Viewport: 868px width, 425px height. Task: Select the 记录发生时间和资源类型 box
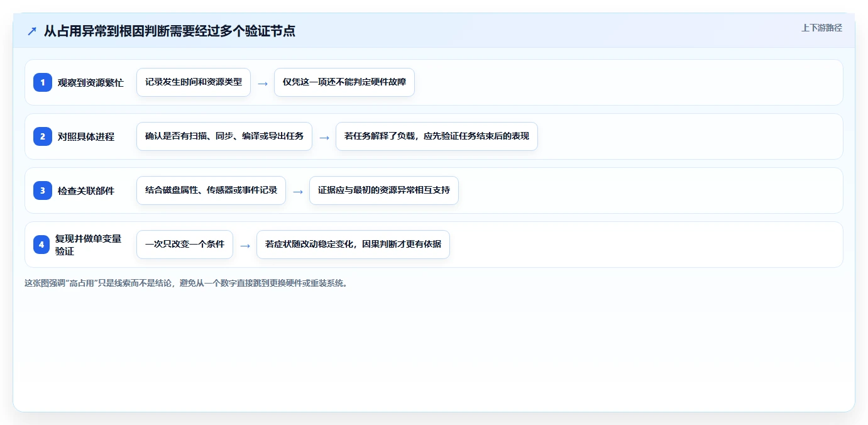[x=194, y=82]
